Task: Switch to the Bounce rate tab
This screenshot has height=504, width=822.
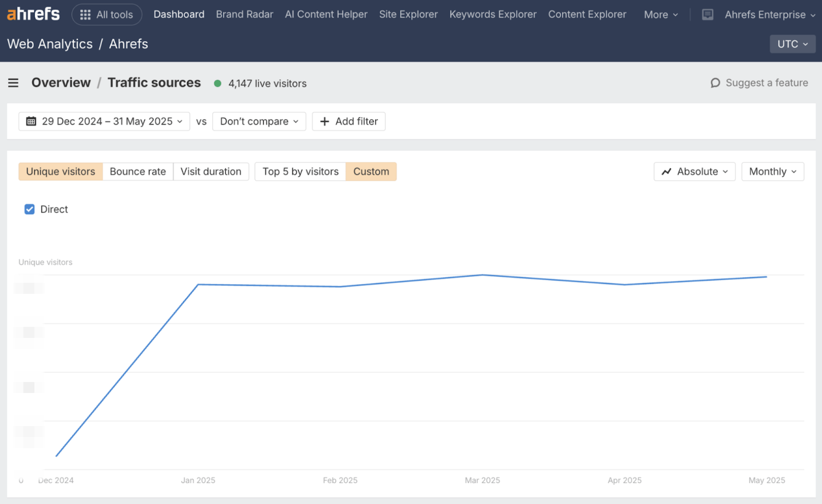Action: [x=137, y=171]
